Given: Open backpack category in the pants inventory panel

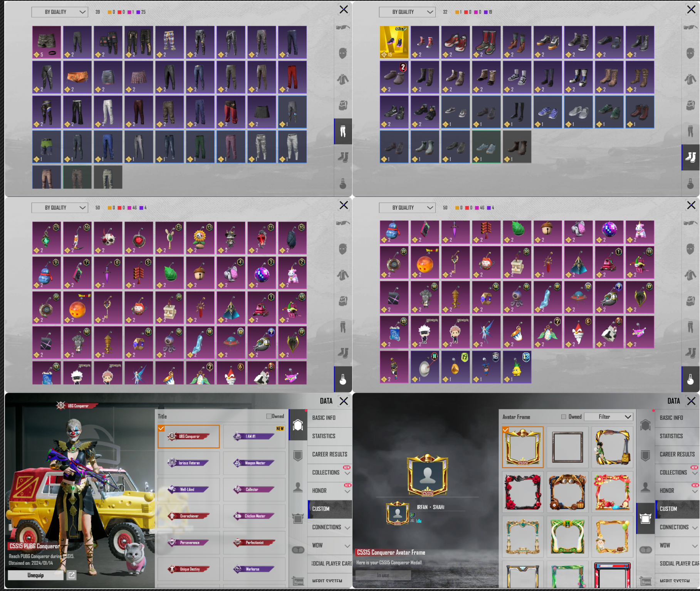Looking at the screenshot, I should coord(343,105).
